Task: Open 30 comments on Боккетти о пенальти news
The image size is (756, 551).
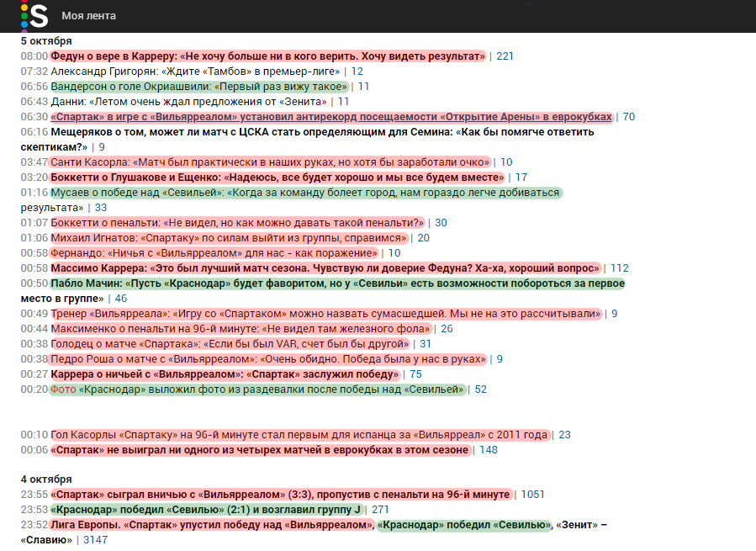Action: pos(441,223)
